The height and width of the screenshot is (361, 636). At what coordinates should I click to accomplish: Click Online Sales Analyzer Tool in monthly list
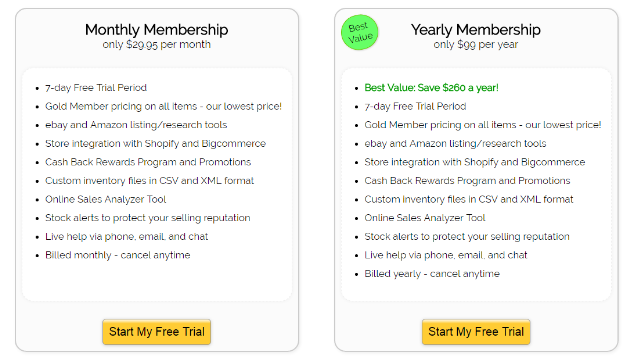pos(105,199)
